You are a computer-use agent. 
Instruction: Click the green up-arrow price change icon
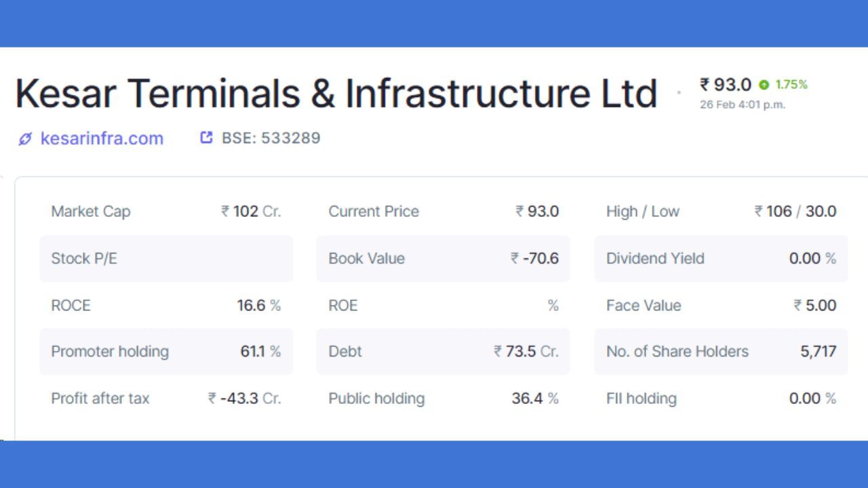click(764, 85)
